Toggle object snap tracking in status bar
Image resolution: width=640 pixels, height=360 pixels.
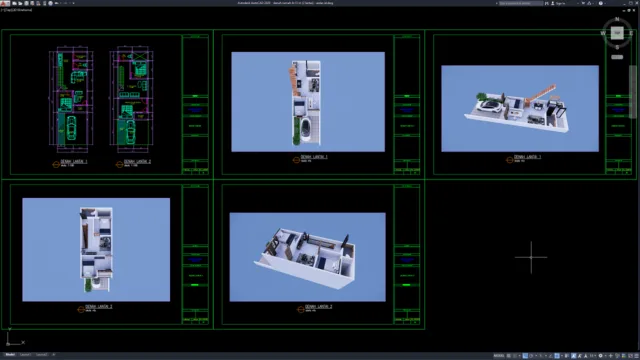point(550,356)
